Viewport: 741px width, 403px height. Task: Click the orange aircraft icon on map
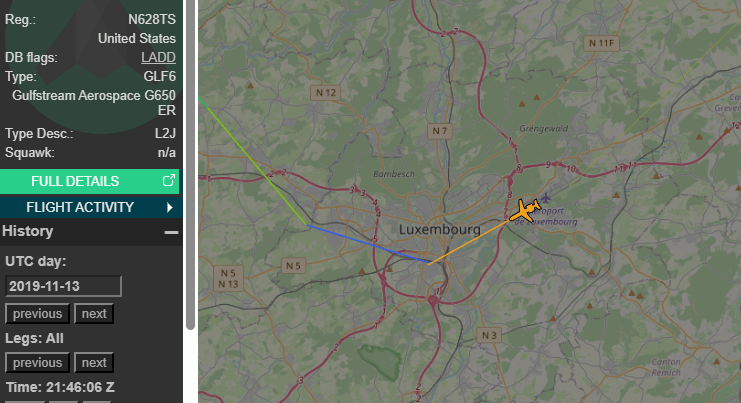pyautogui.click(x=524, y=211)
